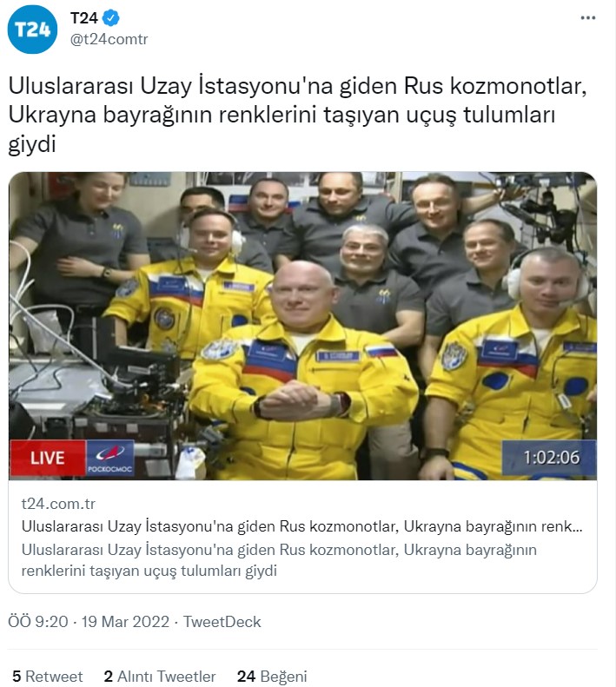Click the blue verified badge next to T24
The height and width of the screenshot is (687, 616).
click(x=110, y=18)
